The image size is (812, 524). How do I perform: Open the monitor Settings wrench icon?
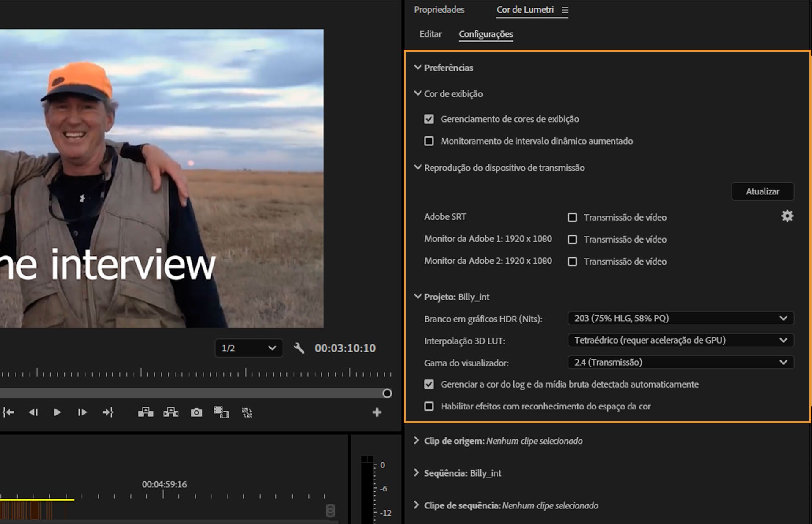click(299, 348)
